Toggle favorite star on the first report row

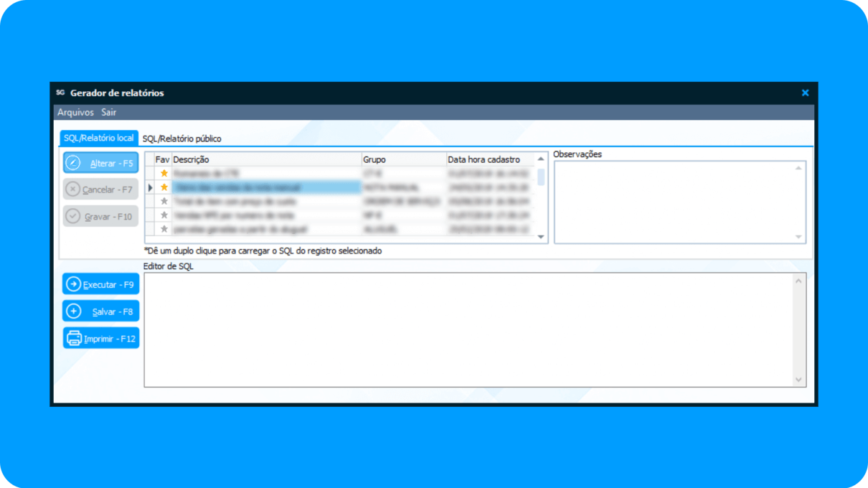164,173
